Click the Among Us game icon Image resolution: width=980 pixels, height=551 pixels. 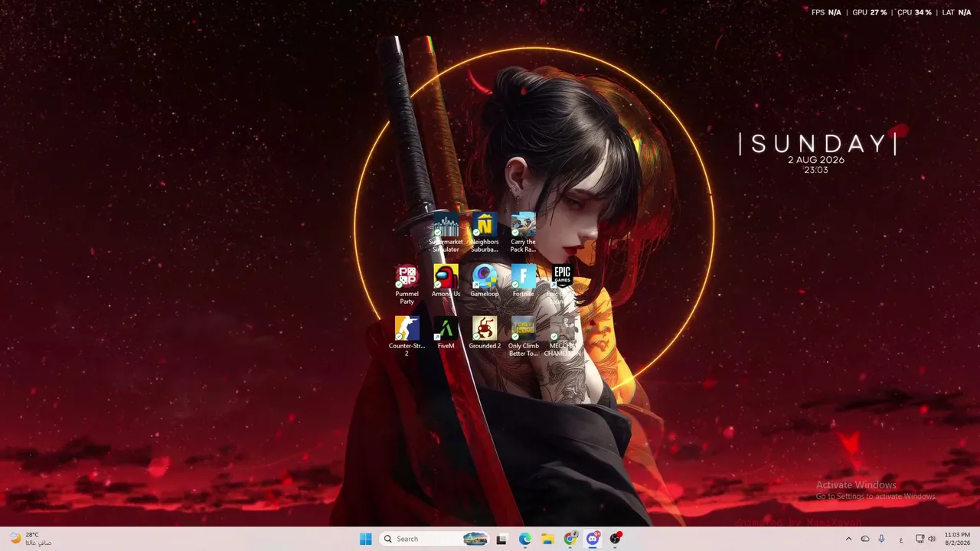446,282
